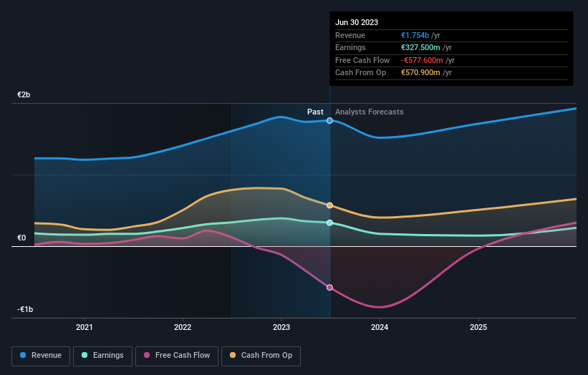588x375 pixels.
Task: Click the orange Cash From Op legend dot
Action: [233, 355]
